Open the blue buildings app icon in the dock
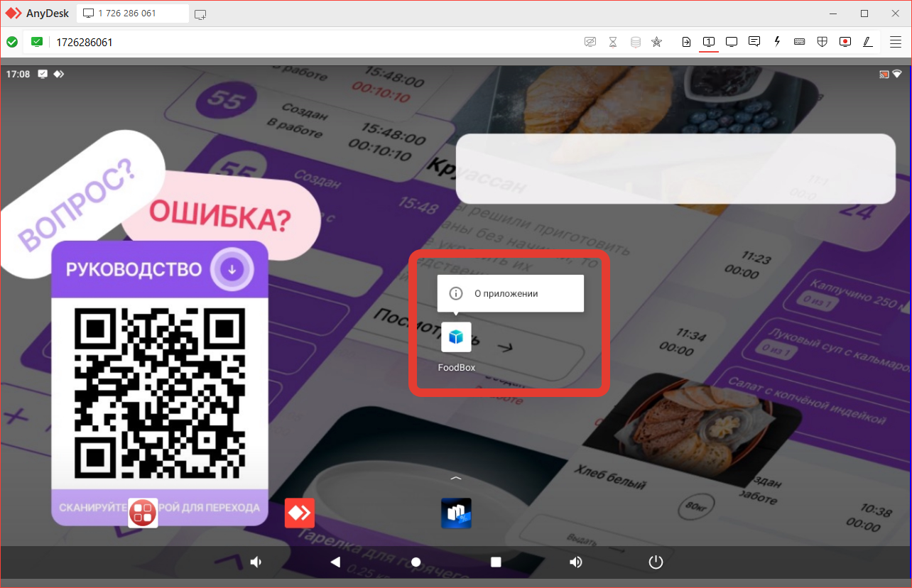 pyautogui.click(x=456, y=513)
